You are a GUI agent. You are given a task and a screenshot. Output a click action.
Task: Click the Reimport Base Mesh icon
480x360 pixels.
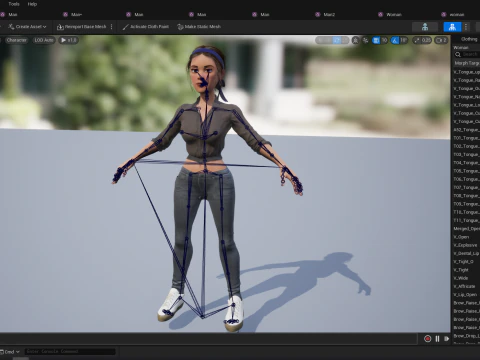pyautogui.click(x=60, y=27)
